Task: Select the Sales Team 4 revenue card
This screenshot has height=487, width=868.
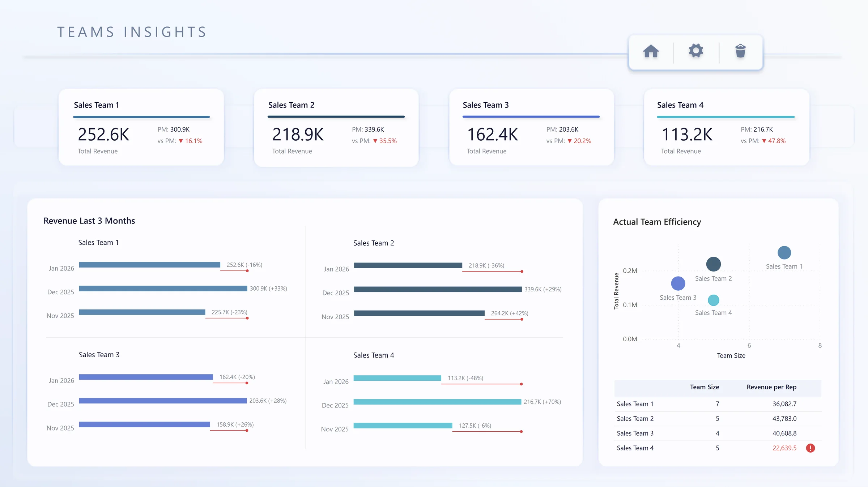Action: pyautogui.click(x=726, y=127)
